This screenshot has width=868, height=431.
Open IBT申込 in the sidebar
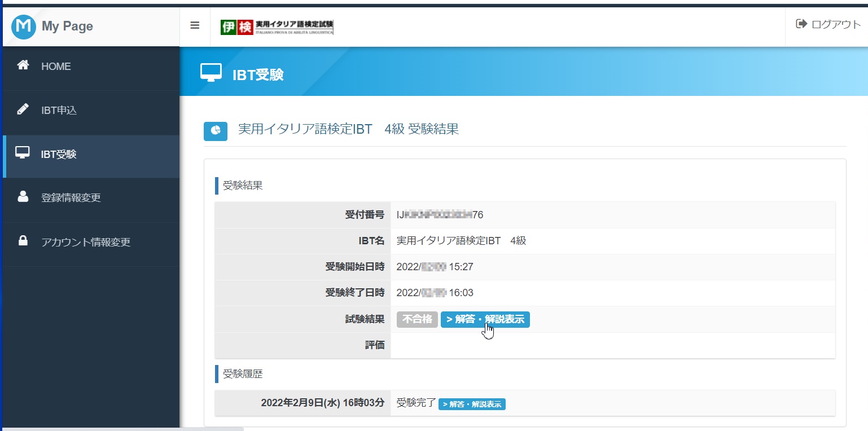coord(91,111)
